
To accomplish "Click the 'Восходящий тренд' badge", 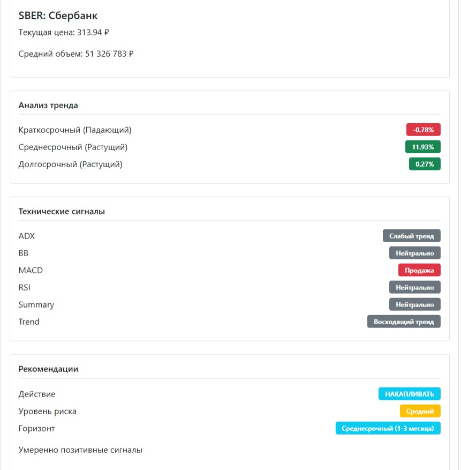I will [x=404, y=322].
